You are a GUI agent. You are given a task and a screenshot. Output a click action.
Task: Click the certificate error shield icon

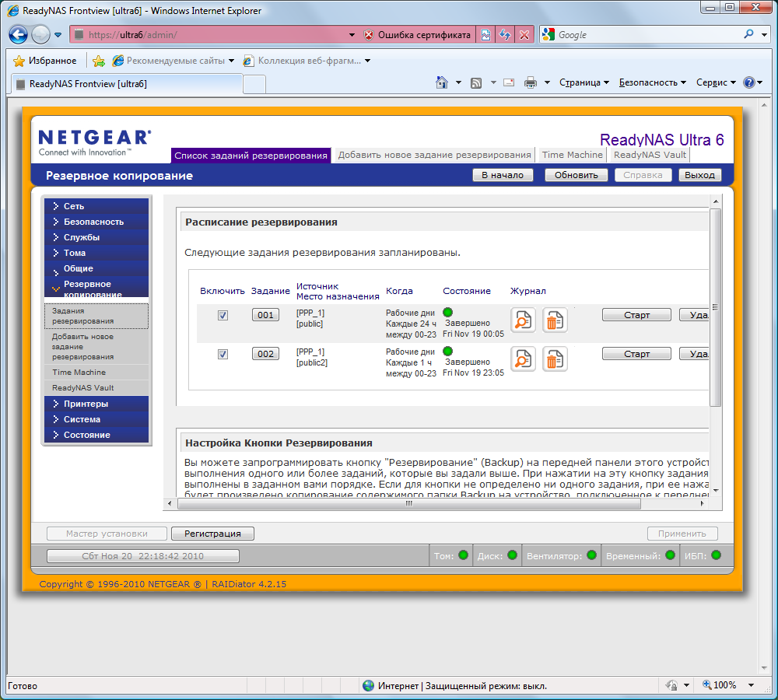point(368,35)
